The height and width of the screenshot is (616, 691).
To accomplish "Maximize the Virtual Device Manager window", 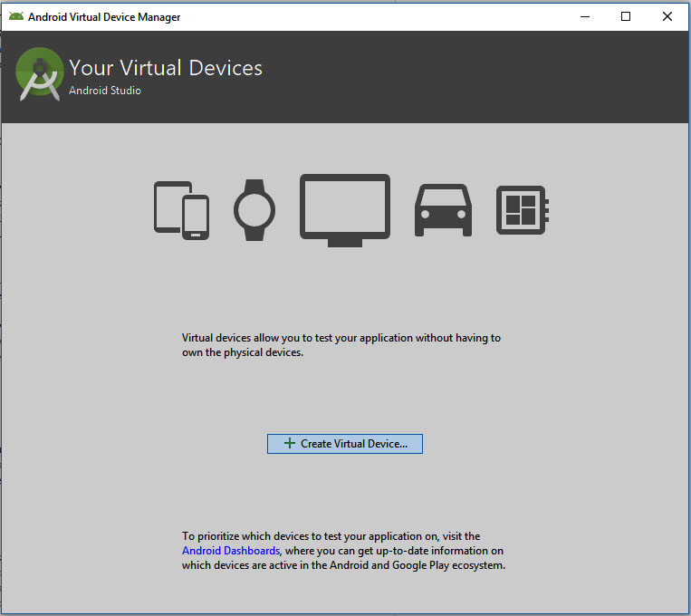I will point(625,16).
